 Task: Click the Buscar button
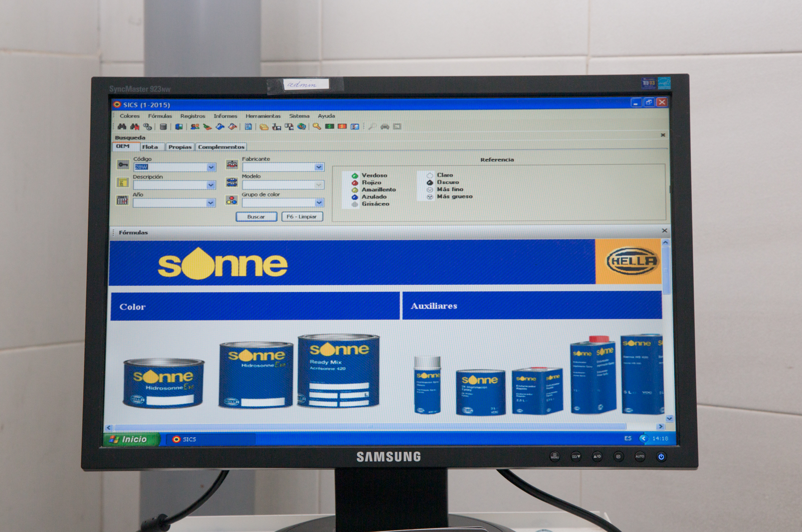point(256,217)
